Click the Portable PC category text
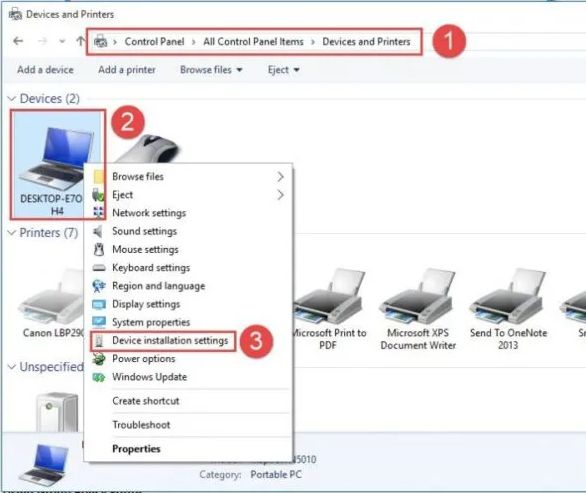586x493 pixels. 276,475
